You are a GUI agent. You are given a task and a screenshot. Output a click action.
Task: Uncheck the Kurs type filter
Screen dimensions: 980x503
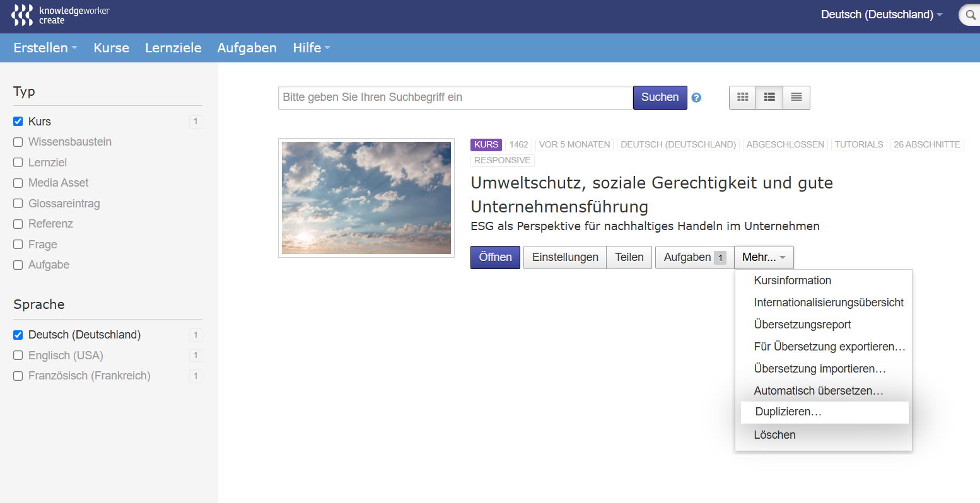coord(18,122)
